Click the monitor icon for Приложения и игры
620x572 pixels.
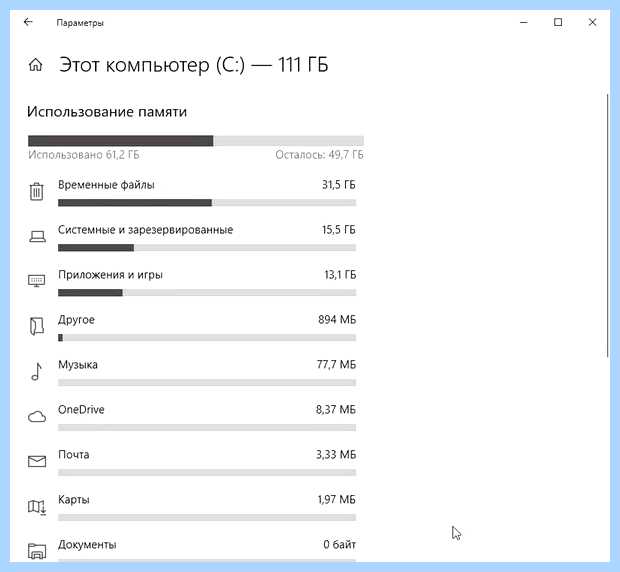[37, 281]
